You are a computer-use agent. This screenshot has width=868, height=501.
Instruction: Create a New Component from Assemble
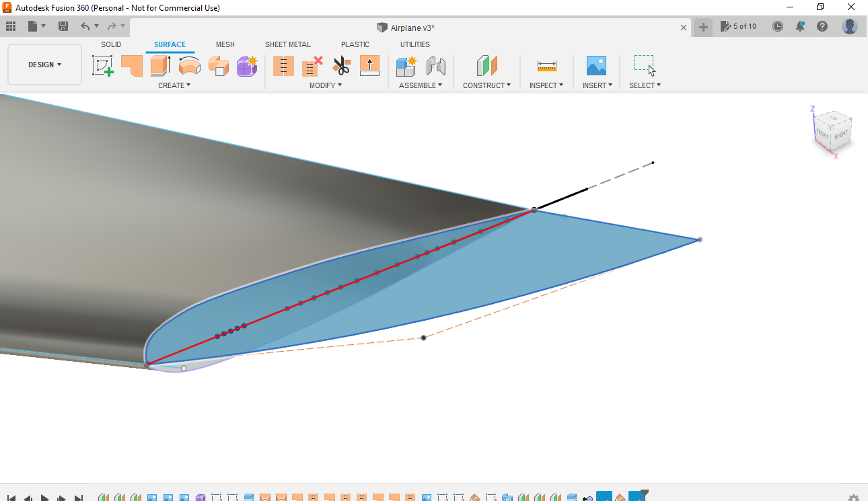tap(406, 65)
